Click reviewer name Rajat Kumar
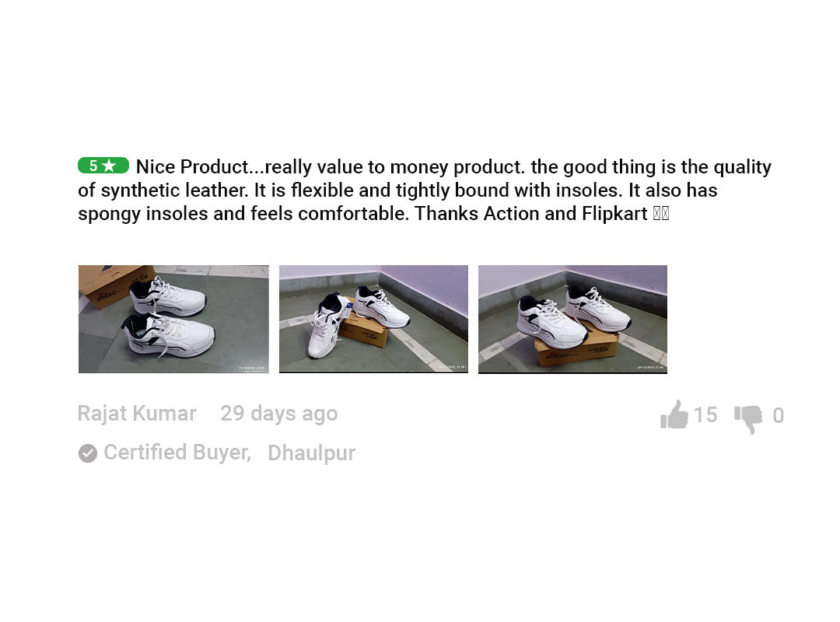 point(137,414)
